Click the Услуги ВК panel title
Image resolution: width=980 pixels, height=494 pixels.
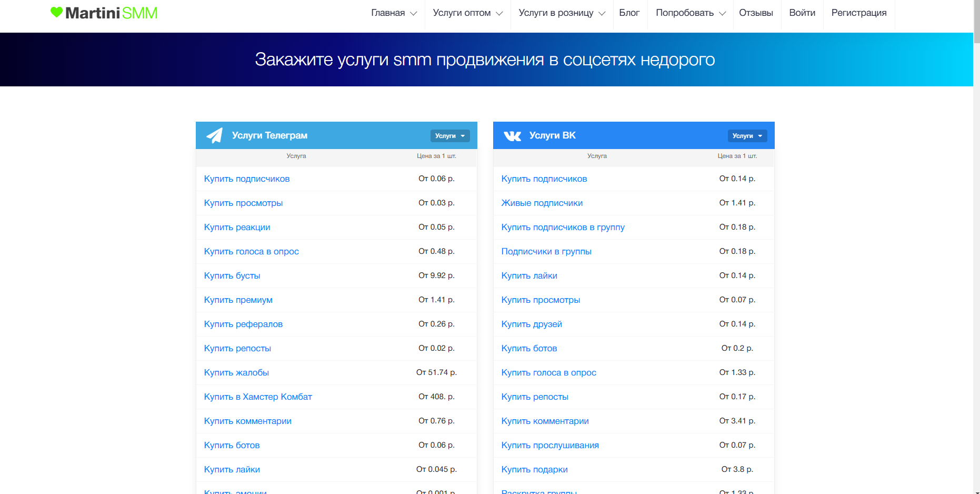tap(552, 135)
